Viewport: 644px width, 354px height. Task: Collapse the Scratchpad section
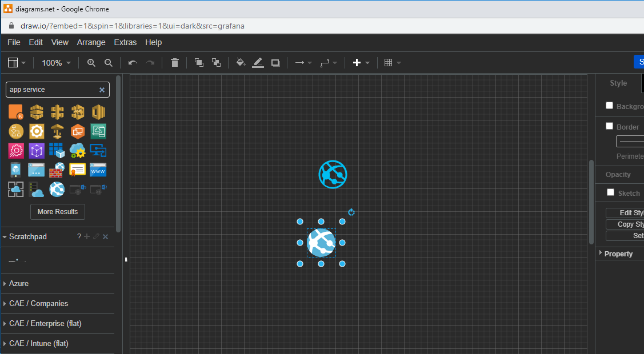tap(5, 236)
